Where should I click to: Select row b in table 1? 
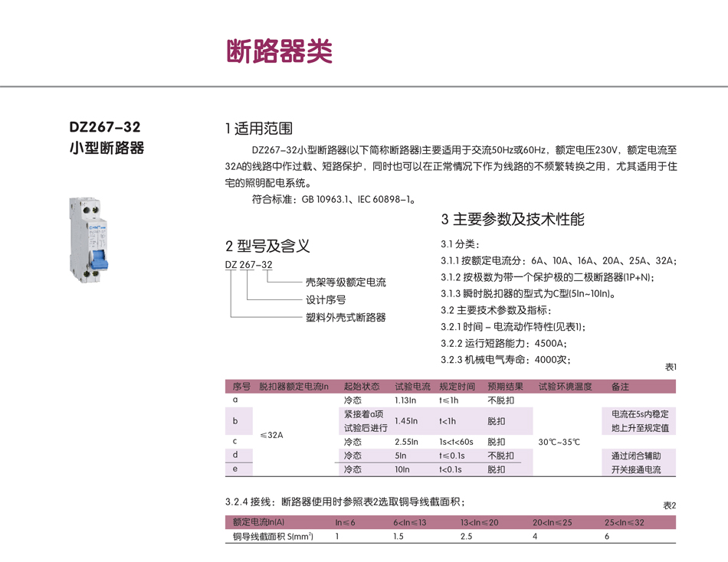(x=239, y=421)
